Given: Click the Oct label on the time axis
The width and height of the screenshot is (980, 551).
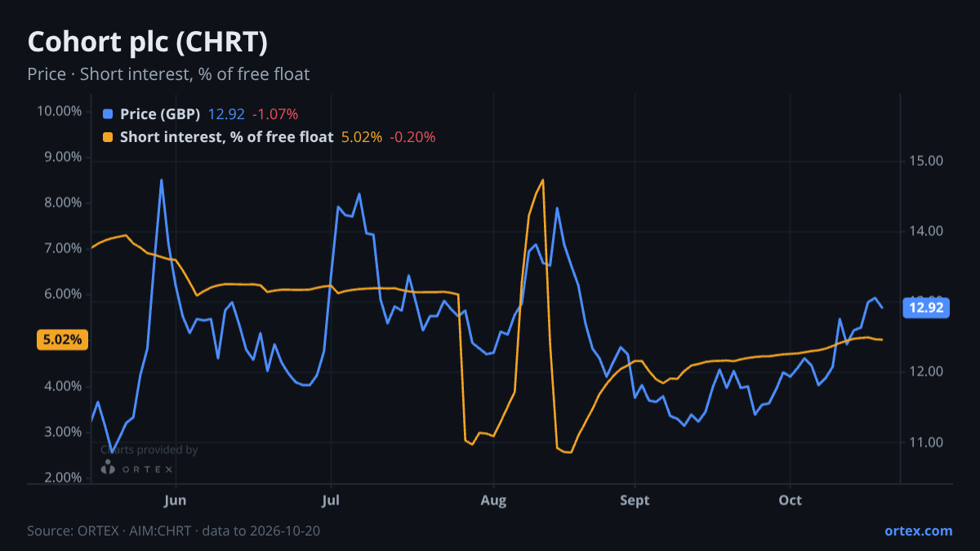Looking at the screenshot, I should 790,500.
